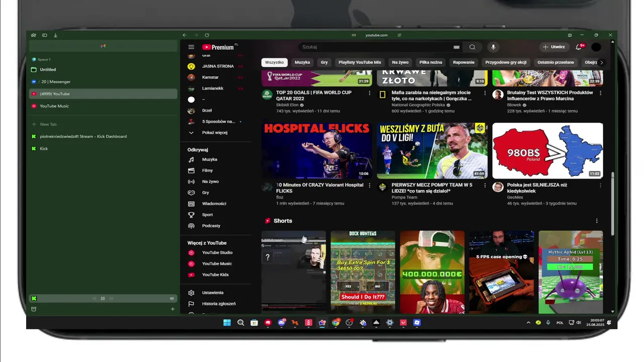The height and width of the screenshot is (362, 644).
Task: Select the Playlisty YouTube Mix chip
Action: coord(360,62)
